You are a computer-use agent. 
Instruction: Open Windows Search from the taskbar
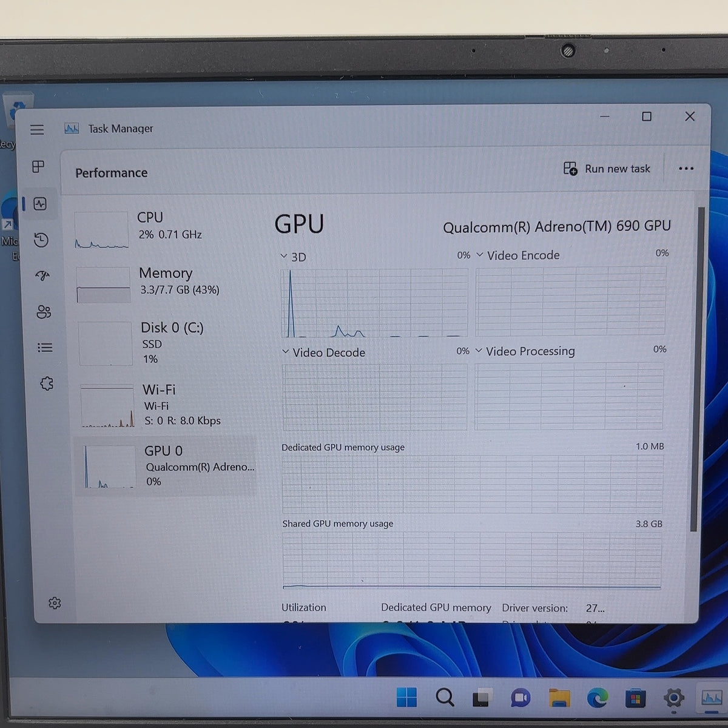click(445, 698)
